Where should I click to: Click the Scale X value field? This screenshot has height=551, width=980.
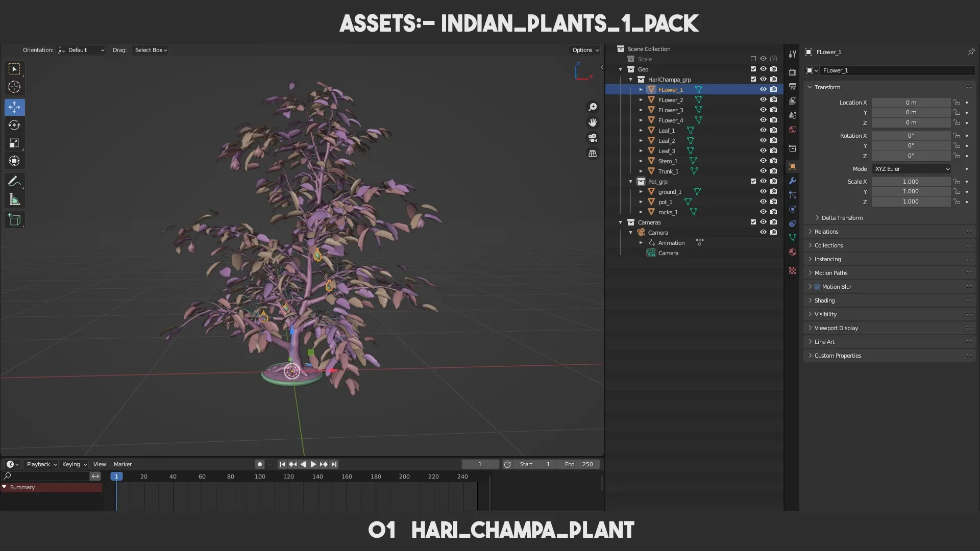911,182
